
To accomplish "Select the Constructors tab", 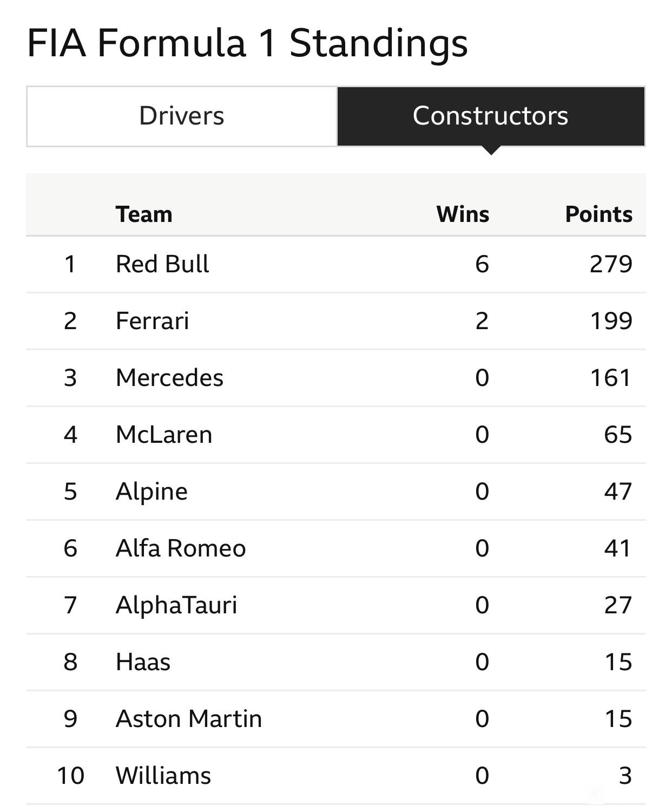I will (x=491, y=116).
